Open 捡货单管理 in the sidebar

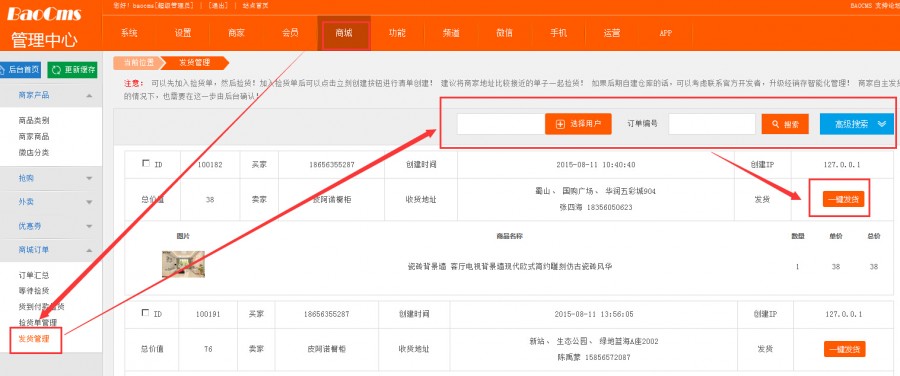pyautogui.click(x=38, y=322)
